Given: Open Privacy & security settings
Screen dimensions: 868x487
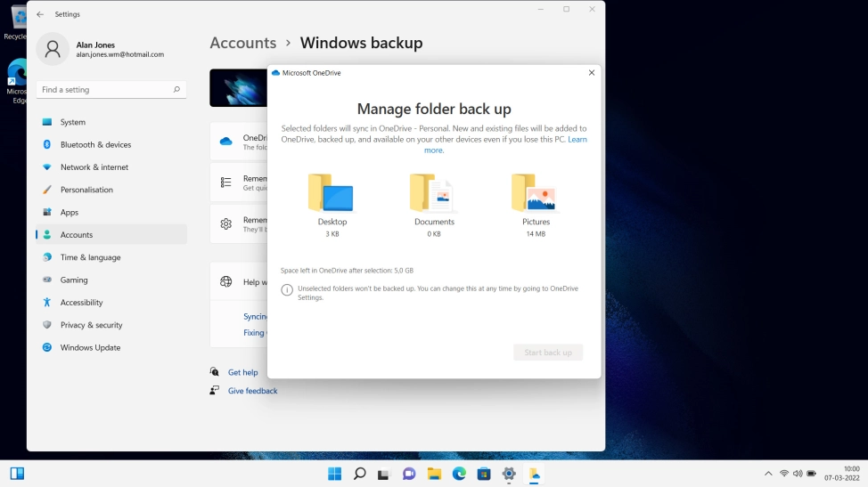Looking at the screenshot, I should 111,325.
